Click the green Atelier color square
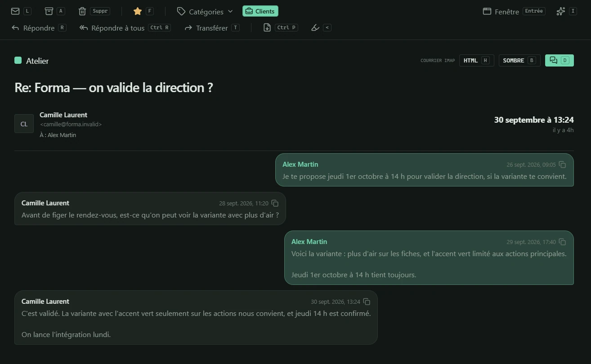This screenshot has width=591, height=364. pos(18,60)
